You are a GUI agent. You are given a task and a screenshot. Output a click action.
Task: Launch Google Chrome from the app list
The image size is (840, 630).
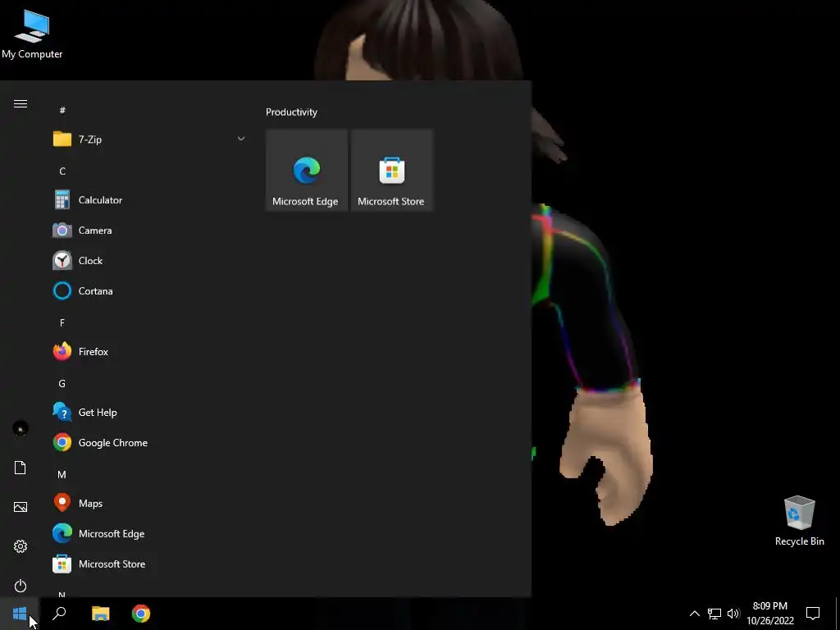point(149,443)
